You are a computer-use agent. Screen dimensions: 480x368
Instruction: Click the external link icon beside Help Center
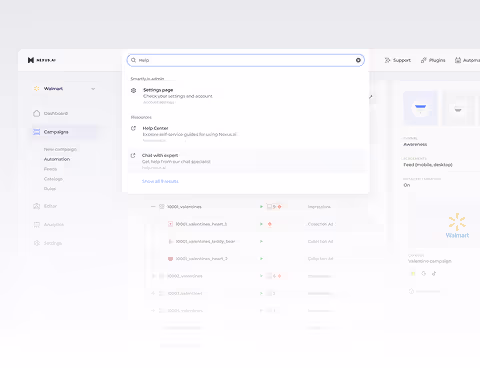click(133, 128)
